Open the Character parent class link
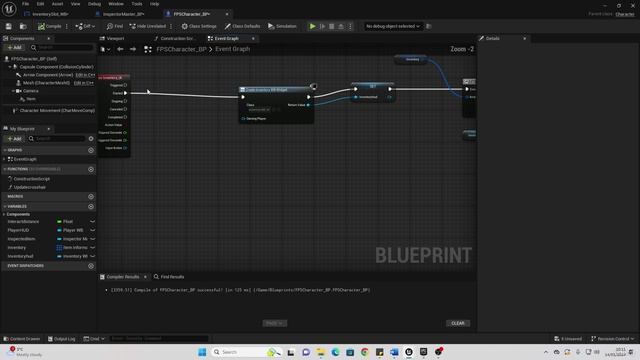 point(625,14)
